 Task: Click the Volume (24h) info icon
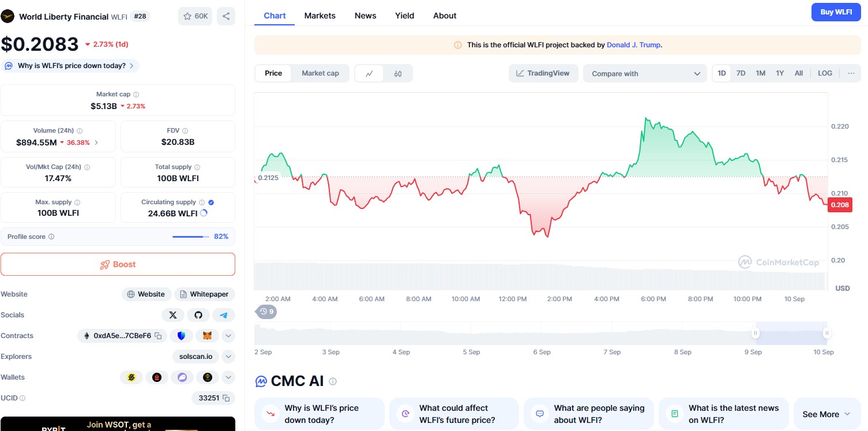[x=80, y=131]
